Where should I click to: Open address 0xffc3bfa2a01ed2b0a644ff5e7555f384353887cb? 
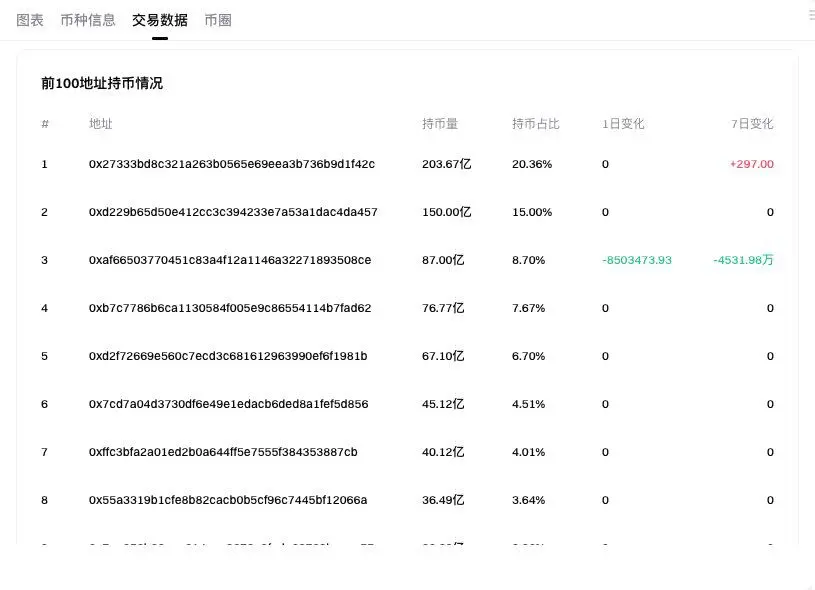(x=223, y=452)
